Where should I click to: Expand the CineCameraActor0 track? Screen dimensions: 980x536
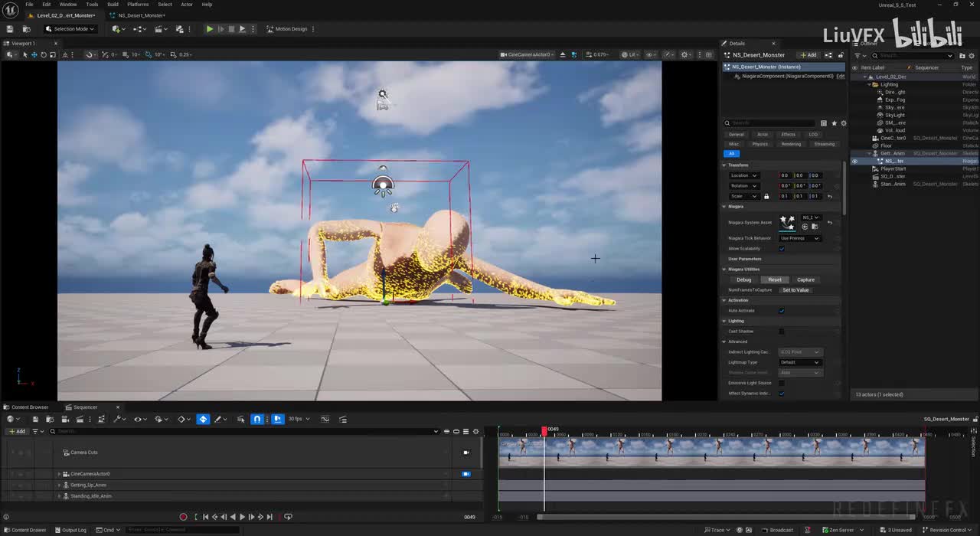tap(59, 474)
